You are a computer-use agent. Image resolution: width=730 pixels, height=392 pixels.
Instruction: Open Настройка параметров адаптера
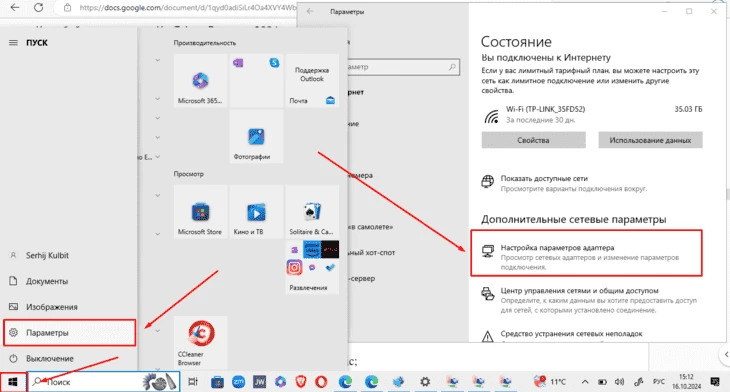click(586, 253)
